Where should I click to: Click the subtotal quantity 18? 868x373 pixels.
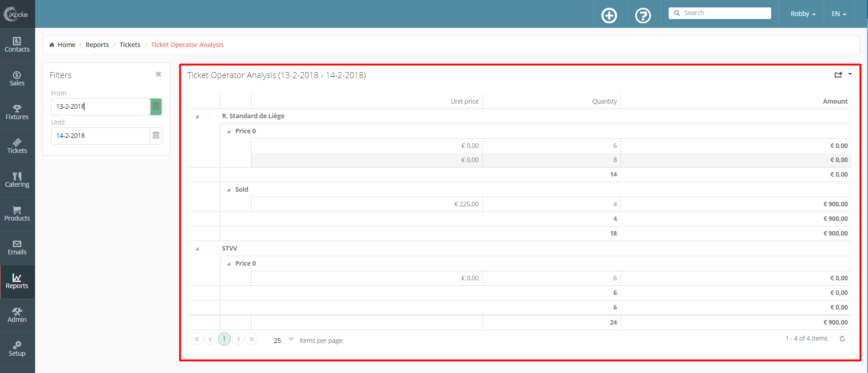(x=613, y=233)
